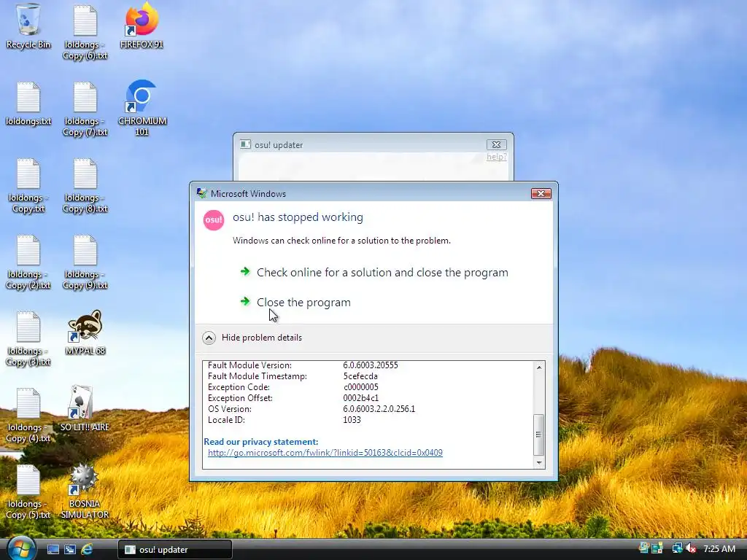Select loldongs - Copy (5).txt file icon
Viewport: 747px width, 560px height.
click(x=28, y=492)
